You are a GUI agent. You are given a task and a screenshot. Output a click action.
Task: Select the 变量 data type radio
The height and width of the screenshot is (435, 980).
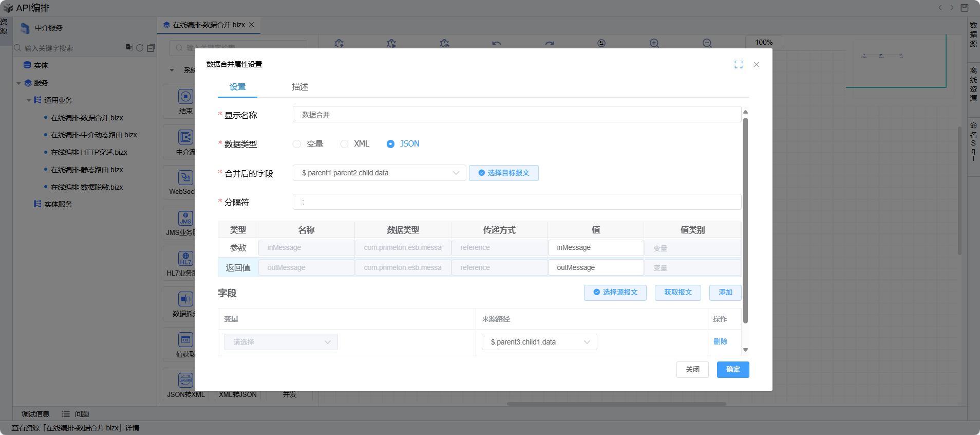(x=297, y=144)
